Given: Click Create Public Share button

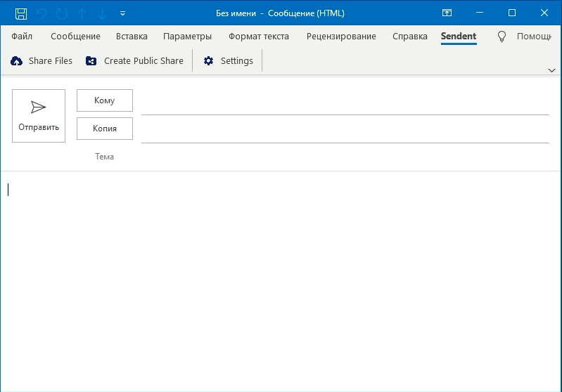Looking at the screenshot, I should point(134,61).
